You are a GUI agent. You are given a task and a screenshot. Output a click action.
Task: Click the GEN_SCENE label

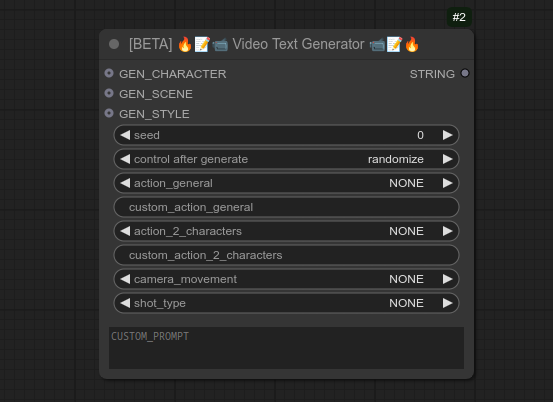pos(156,94)
